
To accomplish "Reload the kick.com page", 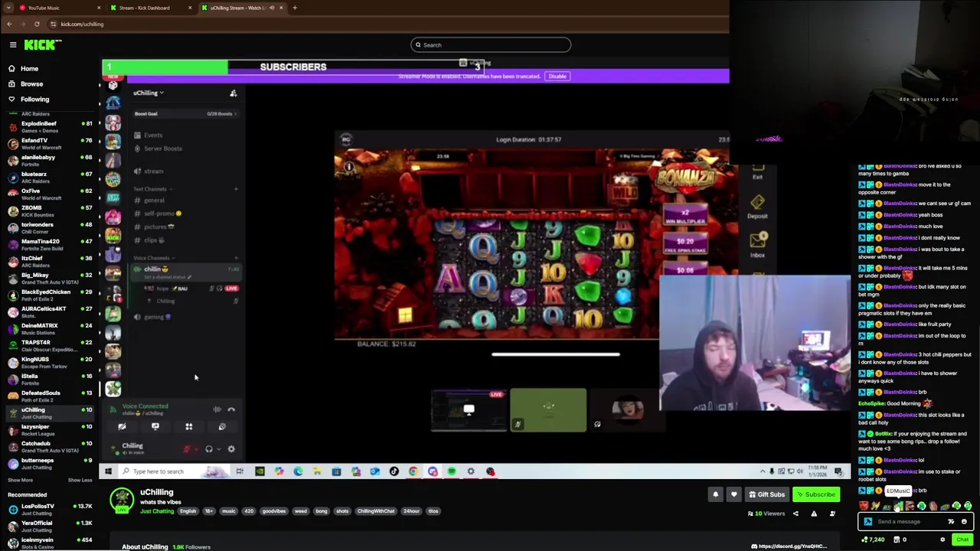I will coord(37,24).
